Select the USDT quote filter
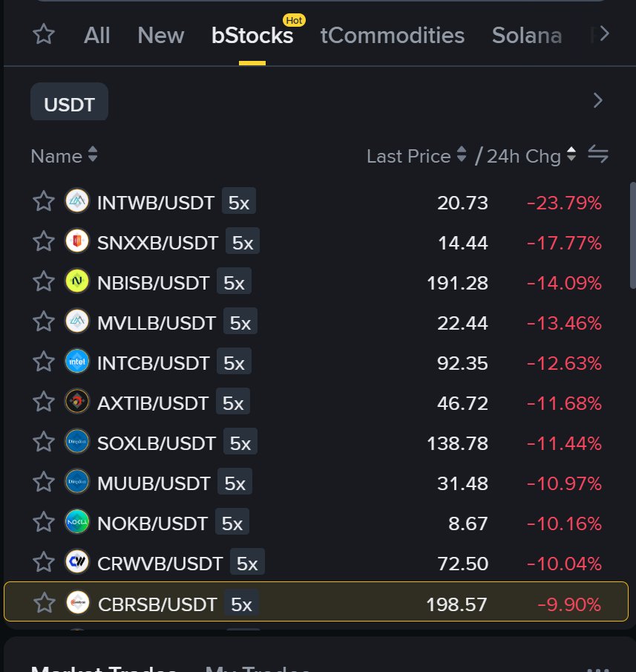The image size is (636, 672). point(69,102)
